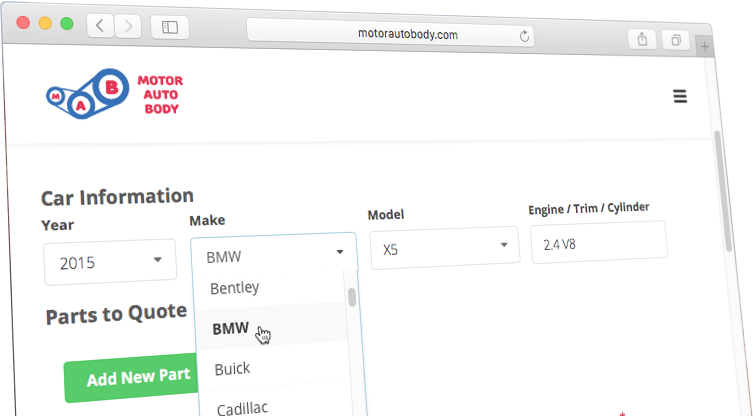Show the tab overview in Safari

click(x=677, y=40)
